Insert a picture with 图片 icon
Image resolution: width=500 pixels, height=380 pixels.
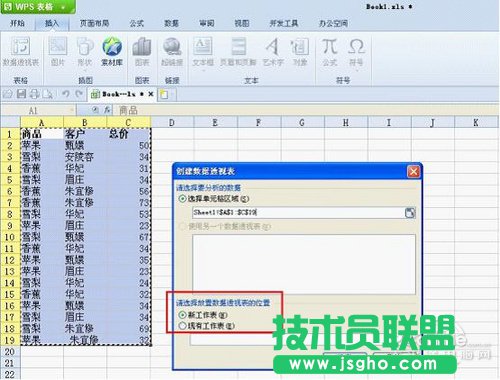pos(58,46)
